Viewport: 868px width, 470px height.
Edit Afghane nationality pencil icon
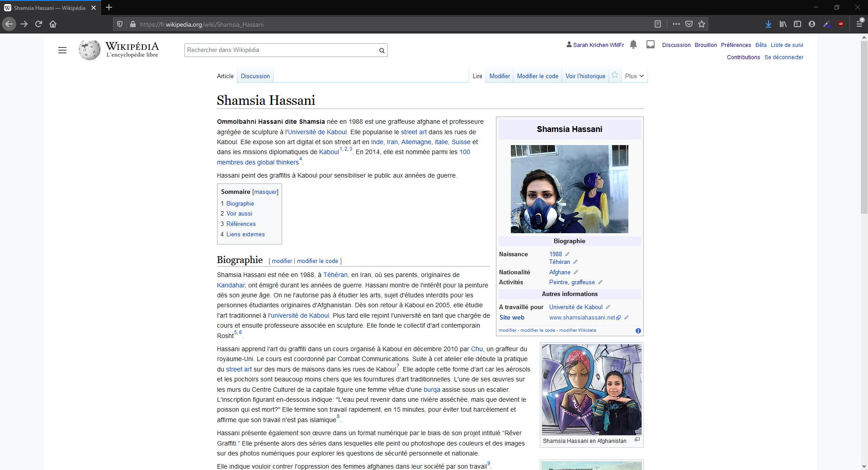pyautogui.click(x=576, y=272)
